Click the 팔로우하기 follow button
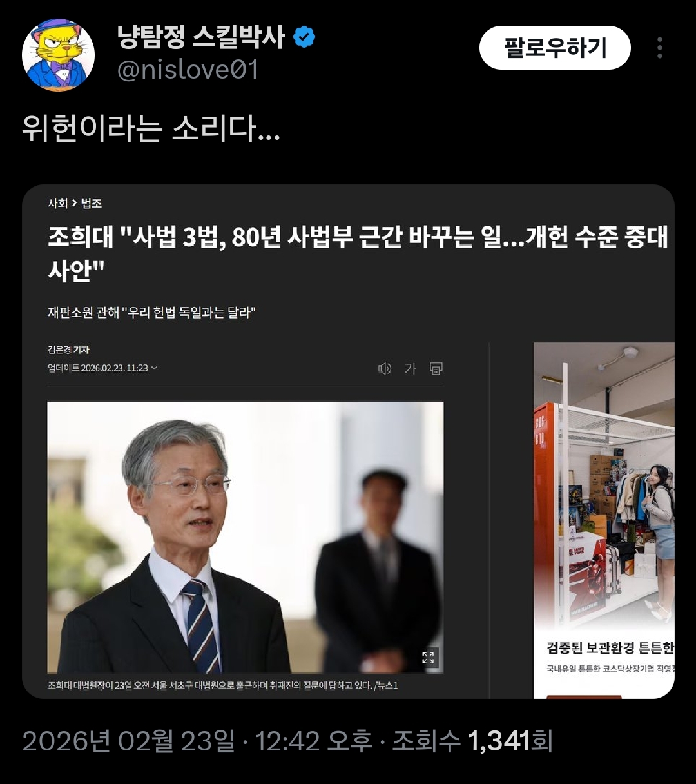 click(x=555, y=48)
